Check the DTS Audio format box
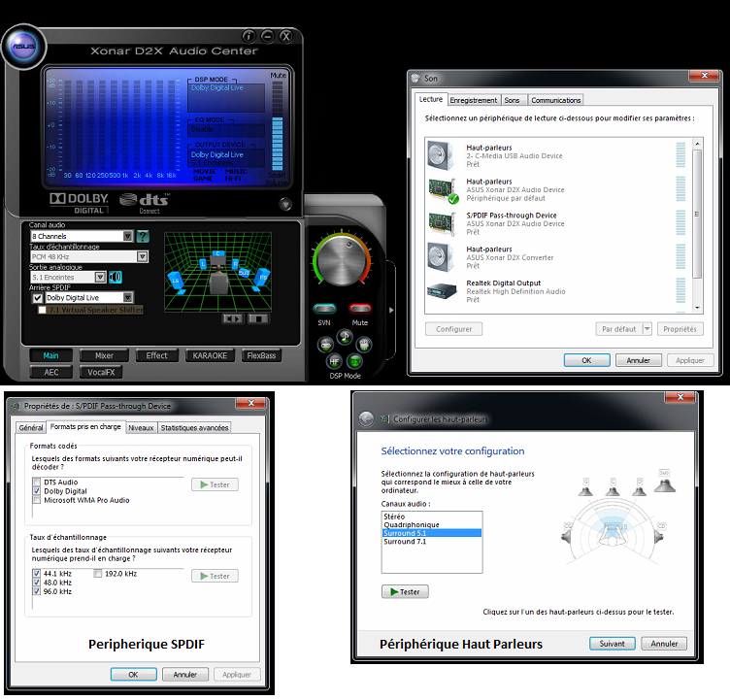 coord(36,482)
